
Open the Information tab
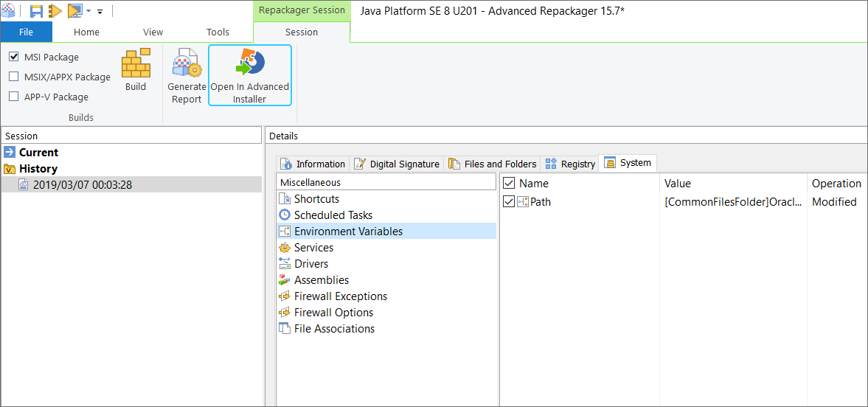313,164
